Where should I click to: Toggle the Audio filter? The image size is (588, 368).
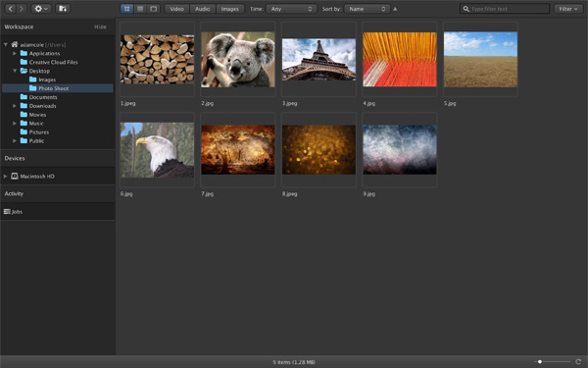tap(203, 9)
